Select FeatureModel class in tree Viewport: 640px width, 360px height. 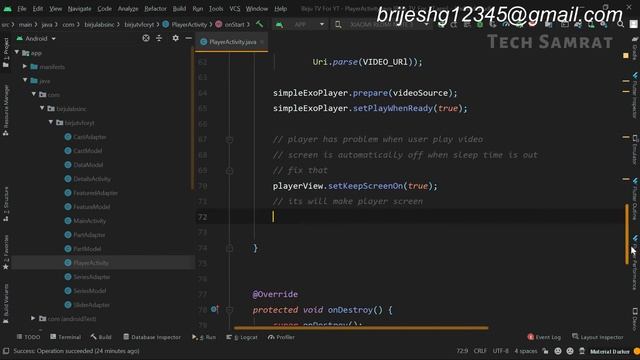(88, 207)
